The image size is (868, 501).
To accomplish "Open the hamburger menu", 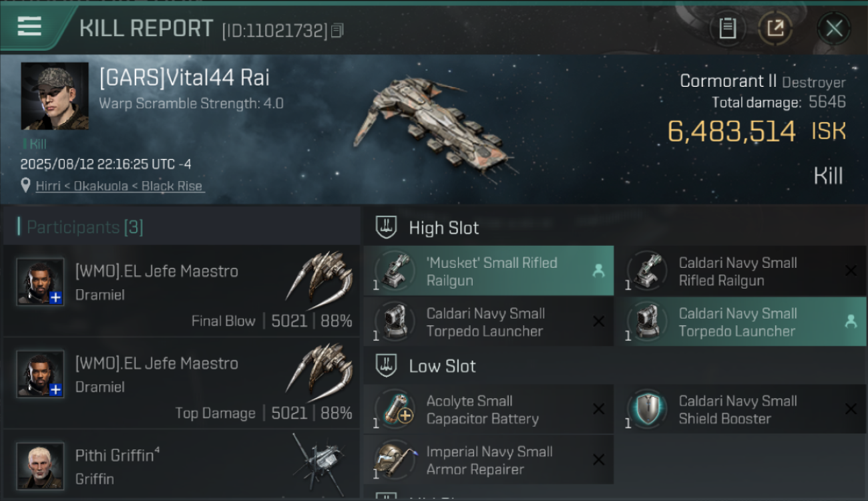I will pyautogui.click(x=29, y=27).
